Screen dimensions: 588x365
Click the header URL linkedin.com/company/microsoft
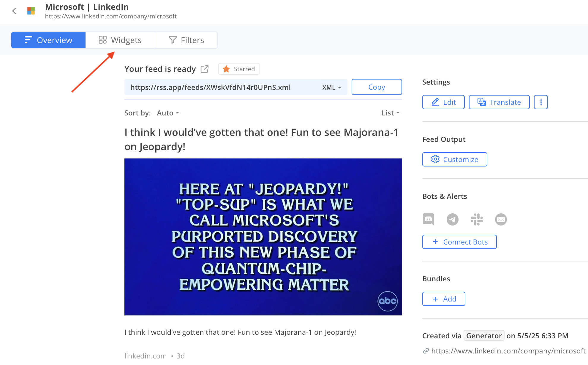(111, 16)
